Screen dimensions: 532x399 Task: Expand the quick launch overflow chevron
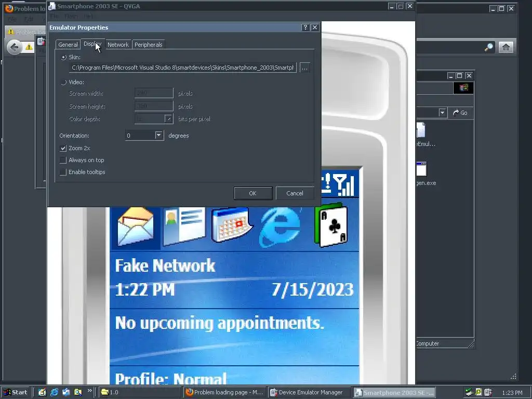[x=89, y=391]
